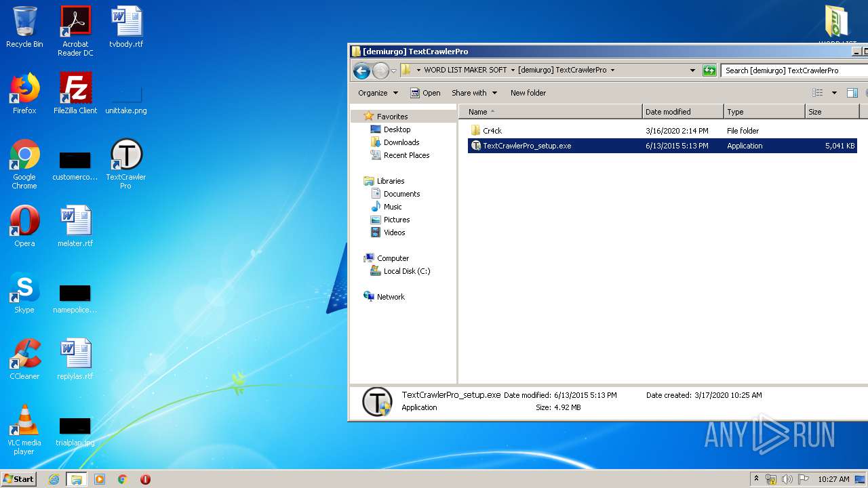Open the Start menu
This screenshot has width=868, height=488.
18,479
